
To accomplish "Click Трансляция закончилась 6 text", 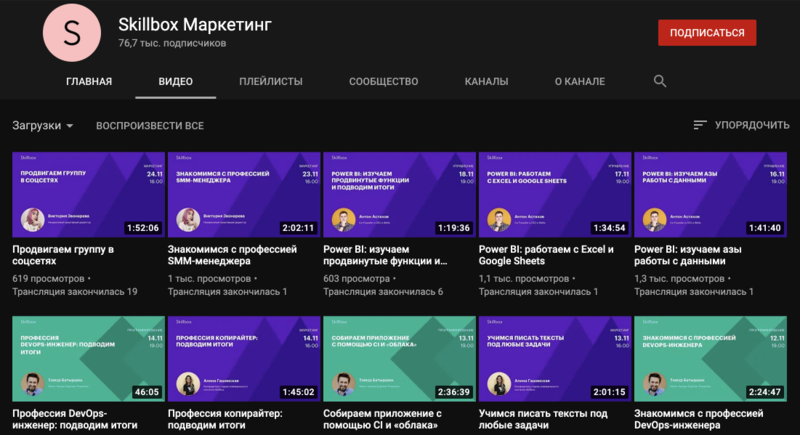I will (383, 292).
